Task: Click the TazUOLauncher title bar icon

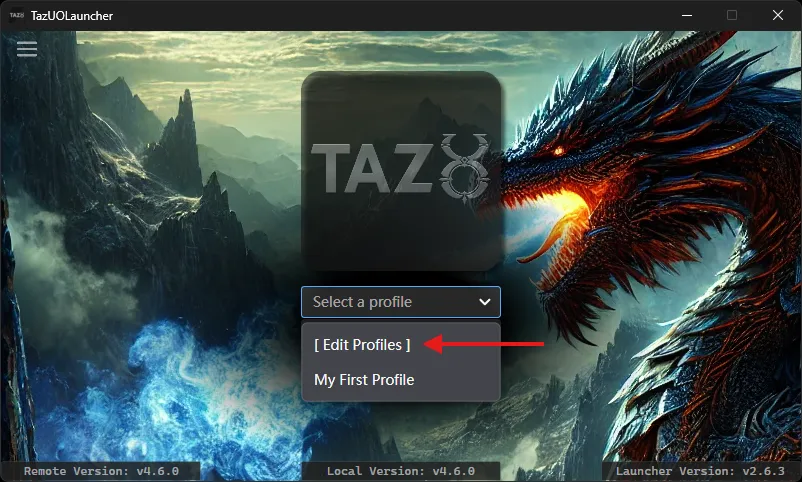Action: tap(17, 15)
